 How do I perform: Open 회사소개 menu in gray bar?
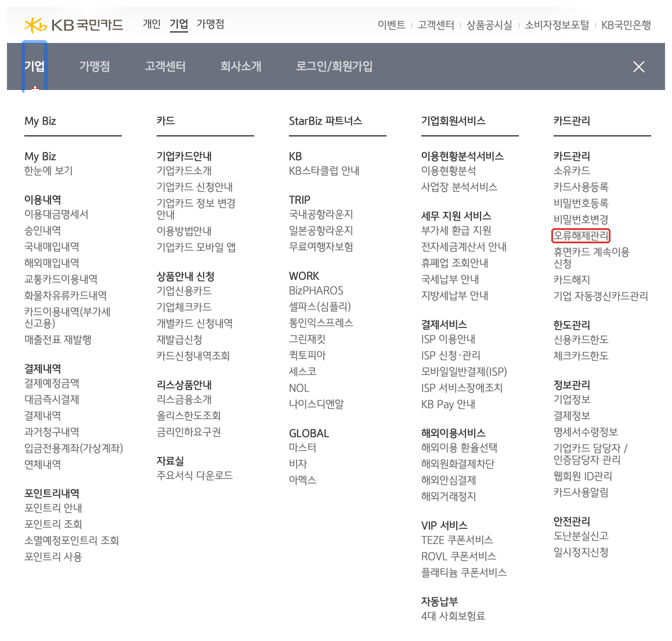pyautogui.click(x=240, y=66)
